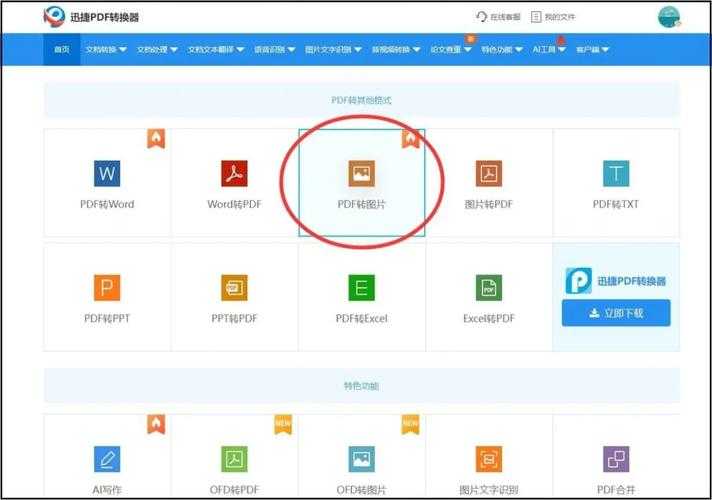Select the PDF转PPT orange P icon
Screen dimensions: 712x500
[x=107, y=287]
